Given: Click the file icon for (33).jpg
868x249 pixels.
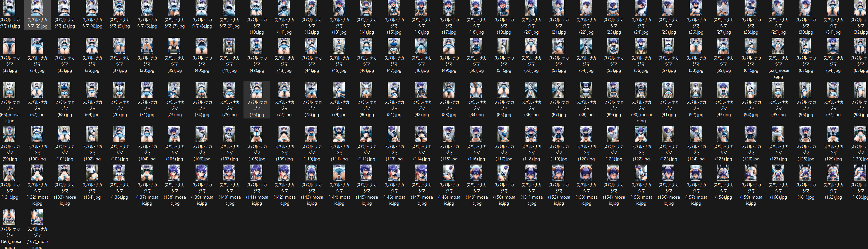Looking at the screenshot, I should [9, 46].
